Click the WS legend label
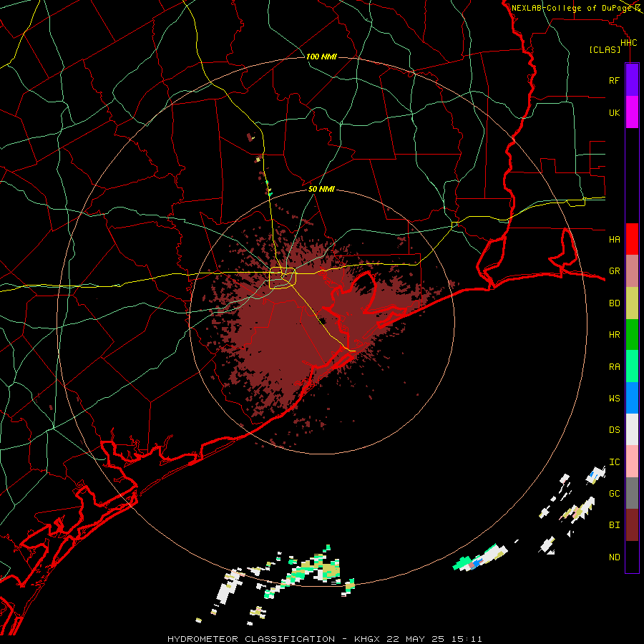 [x=614, y=399]
